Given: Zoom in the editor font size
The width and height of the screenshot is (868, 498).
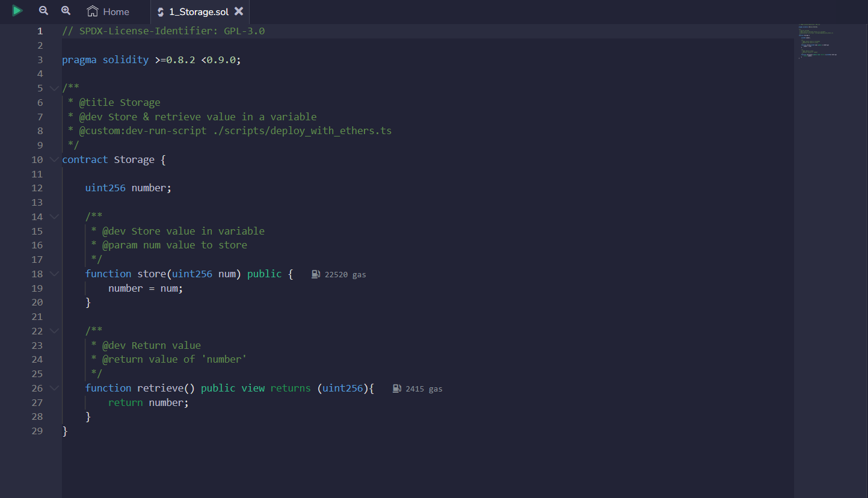Looking at the screenshot, I should (x=66, y=11).
